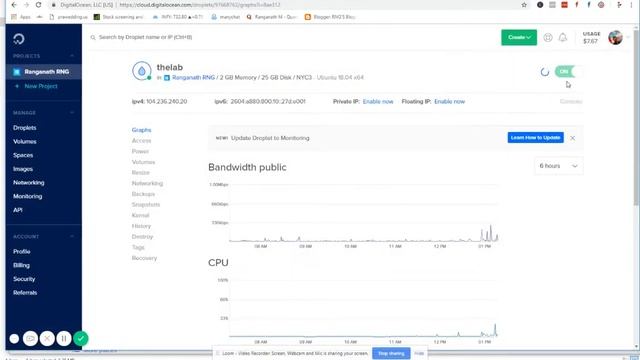The height and width of the screenshot is (360, 640).
Task: Open the notifications bell
Action: [x=563, y=38]
